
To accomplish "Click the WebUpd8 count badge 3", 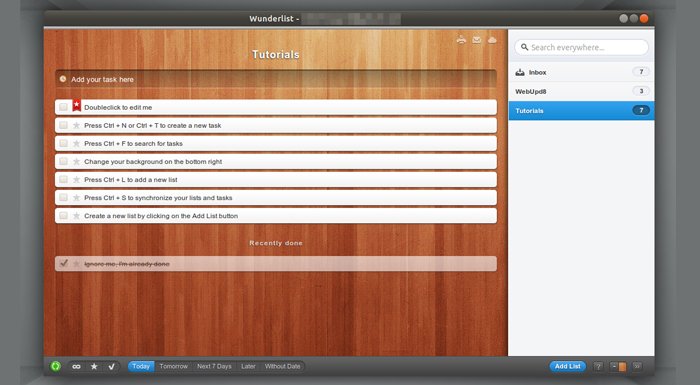I will tap(641, 91).
